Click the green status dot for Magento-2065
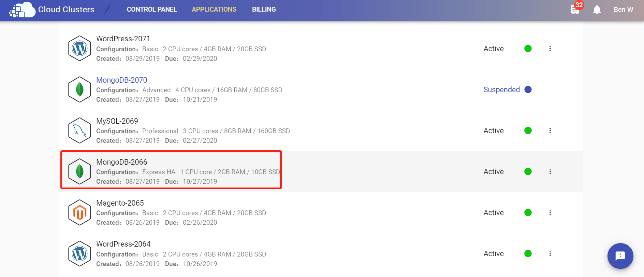 [x=528, y=212]
